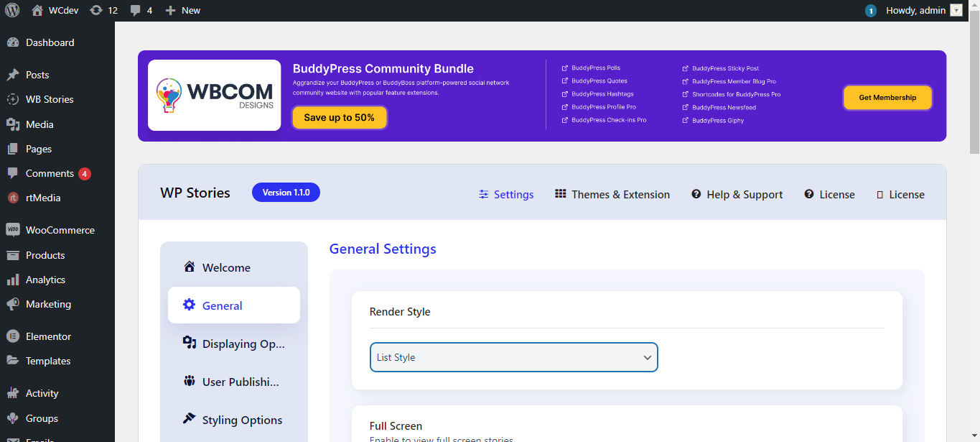Click the WP Stories title
The width and height of the screenshot is (980, 442).
(195, 193)
